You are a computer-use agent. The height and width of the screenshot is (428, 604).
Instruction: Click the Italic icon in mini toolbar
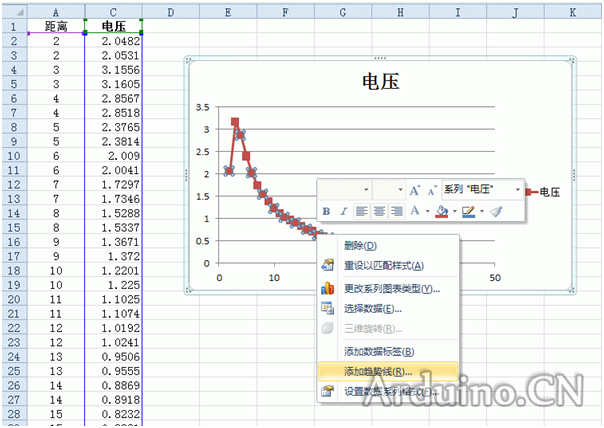[345, 211]
